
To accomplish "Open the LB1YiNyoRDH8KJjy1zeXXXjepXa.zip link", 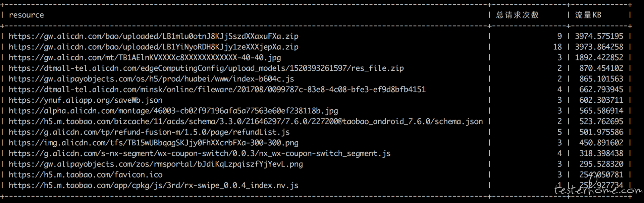I will click(x=153, y=47).
